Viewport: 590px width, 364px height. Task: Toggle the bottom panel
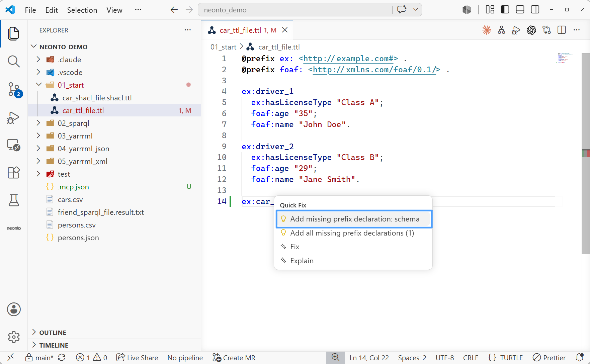(x=520, y=10)
